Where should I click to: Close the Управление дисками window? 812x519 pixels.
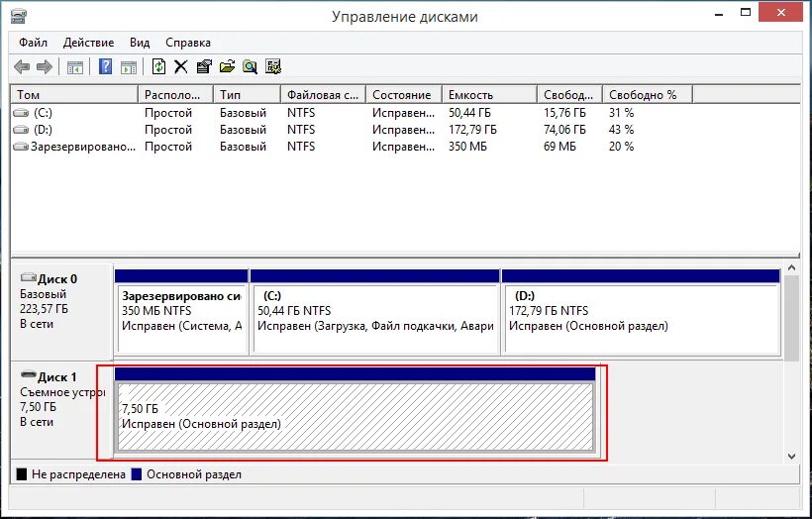[781, 13]
